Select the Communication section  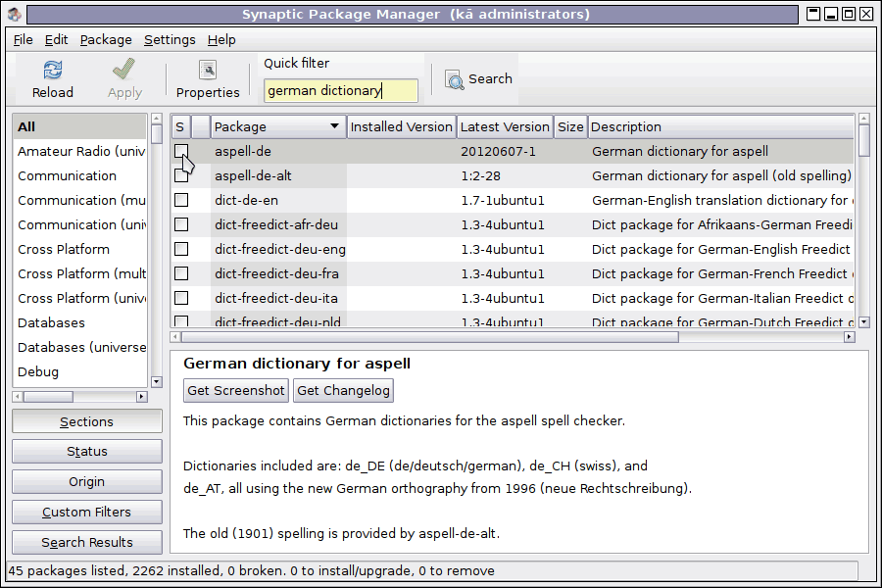click(80, 175)
